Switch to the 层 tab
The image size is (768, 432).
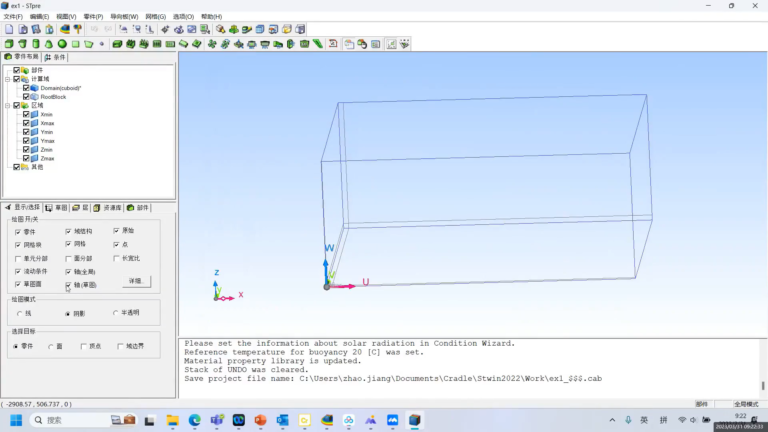(80, 208)
